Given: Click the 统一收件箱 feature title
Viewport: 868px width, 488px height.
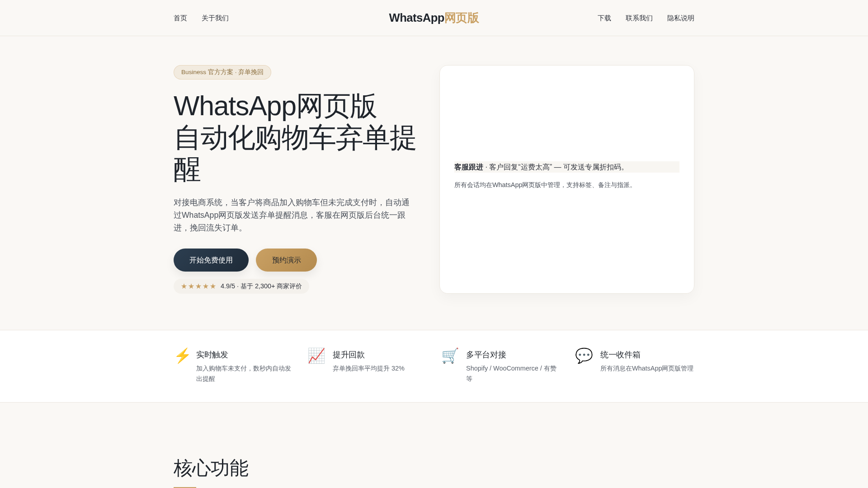Looking at the screenshot, I should [620, 355].
